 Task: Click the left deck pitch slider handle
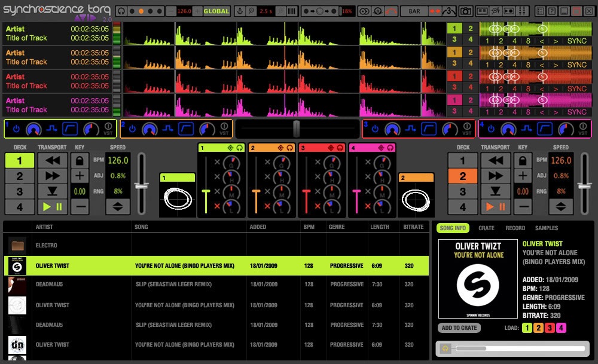tap(142, 186)
